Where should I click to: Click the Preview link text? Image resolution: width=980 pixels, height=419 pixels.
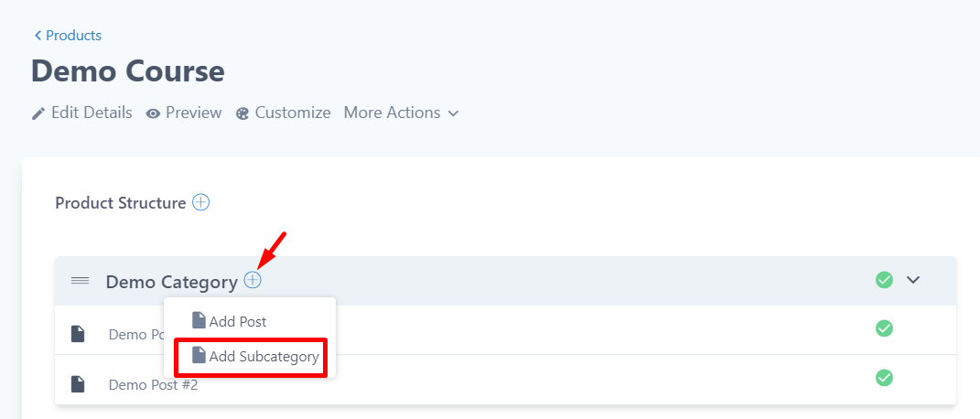pos(193,113)
